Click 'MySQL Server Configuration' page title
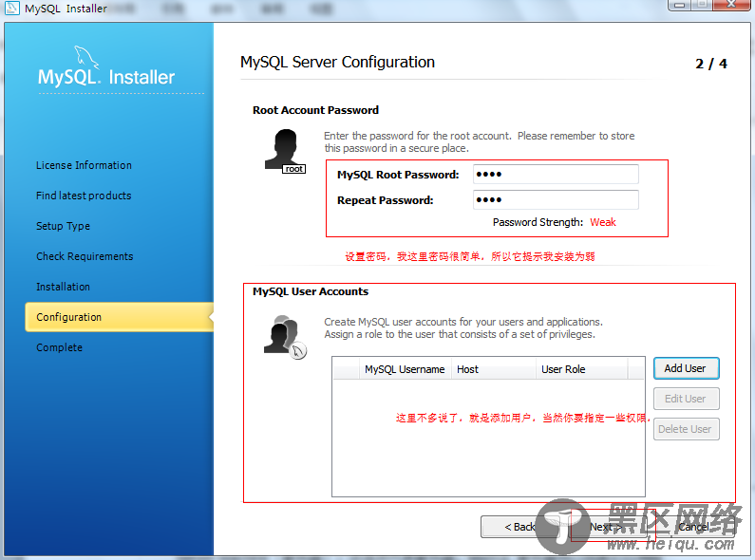The width and height of the screenshot is (755, 560). (x=337, y=62)
